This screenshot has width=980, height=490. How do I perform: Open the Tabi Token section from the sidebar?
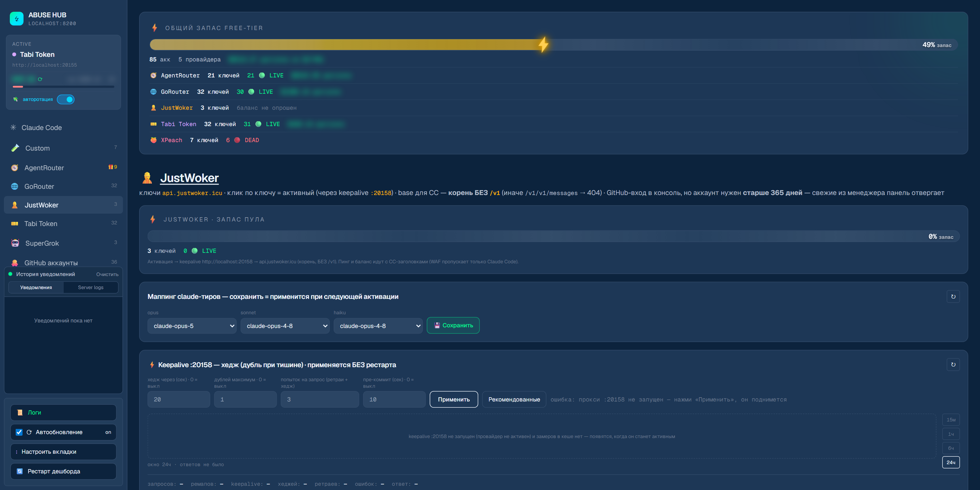coord(63,224)
